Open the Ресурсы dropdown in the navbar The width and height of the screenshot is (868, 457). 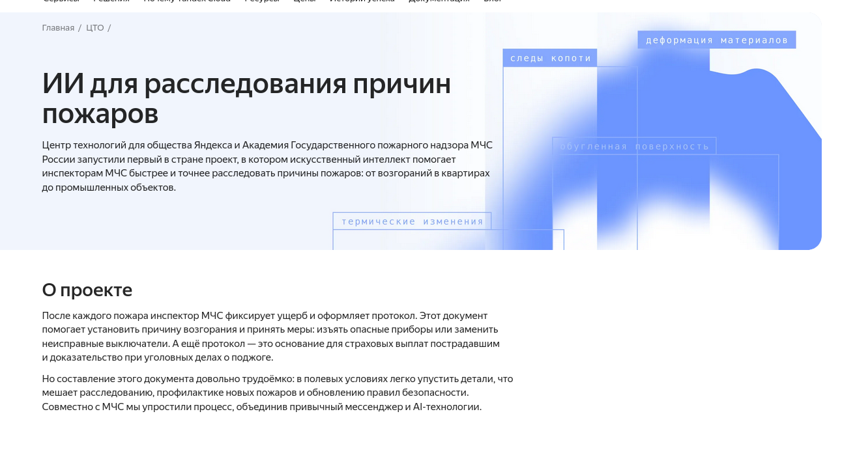(261, 1)
